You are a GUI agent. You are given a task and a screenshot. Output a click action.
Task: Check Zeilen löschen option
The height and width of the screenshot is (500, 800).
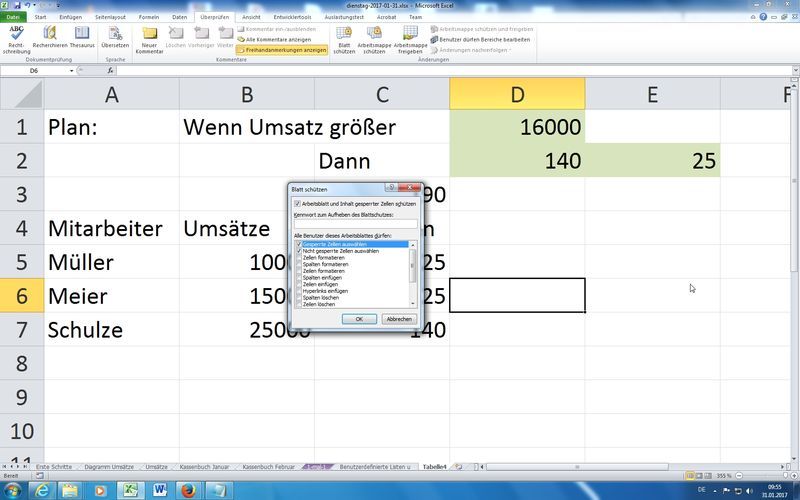(x=298, y=304)
